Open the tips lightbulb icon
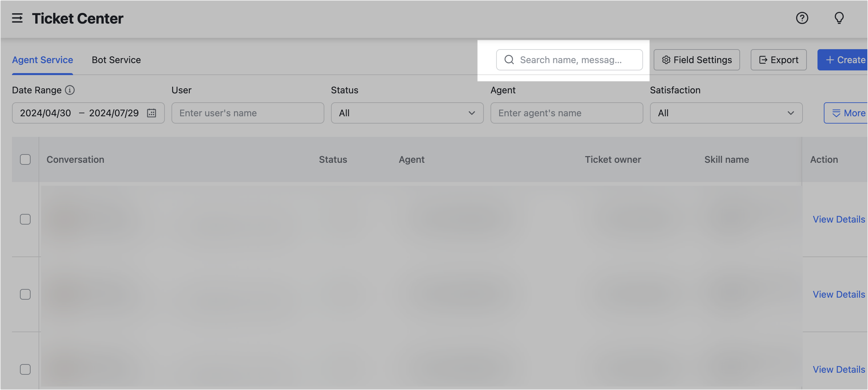 [x=839, y=18]
